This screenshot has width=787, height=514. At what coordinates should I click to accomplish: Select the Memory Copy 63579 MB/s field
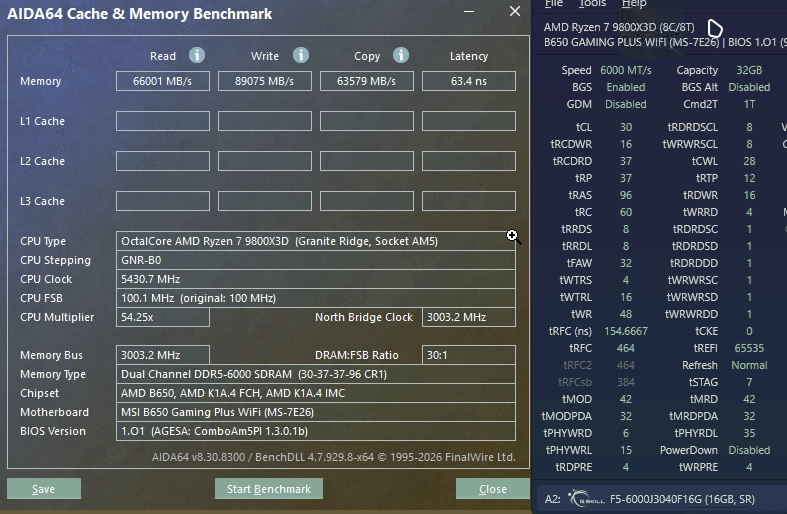click(x=366, y=81)
